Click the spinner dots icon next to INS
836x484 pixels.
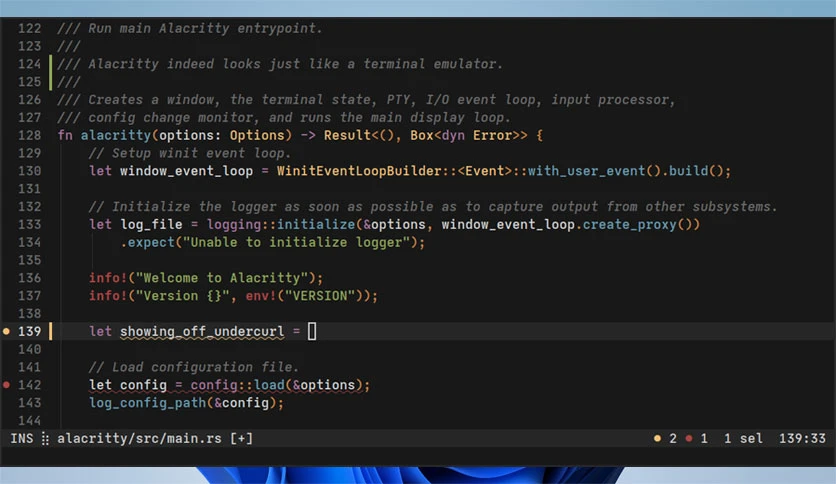pos(45,439)
